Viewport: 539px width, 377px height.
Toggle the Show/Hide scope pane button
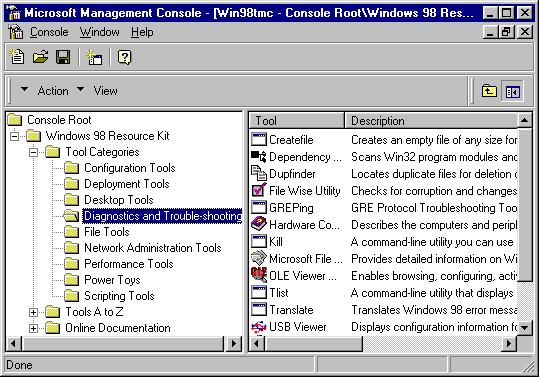pos(512,91)
